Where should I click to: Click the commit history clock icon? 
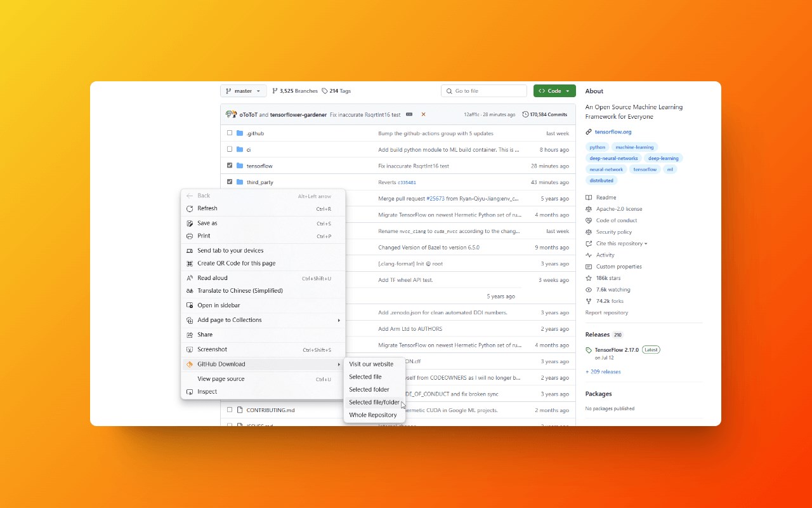pyautogui.click(x=525, y=114)
